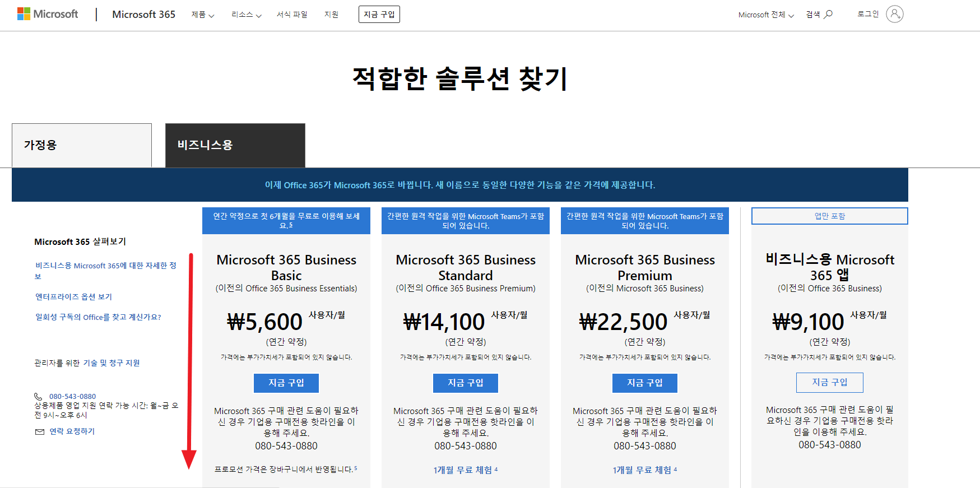Screen dimensions: 980x488
Task: Expand the 리소스 dropdown menu
Action: [x=247, y=15]
